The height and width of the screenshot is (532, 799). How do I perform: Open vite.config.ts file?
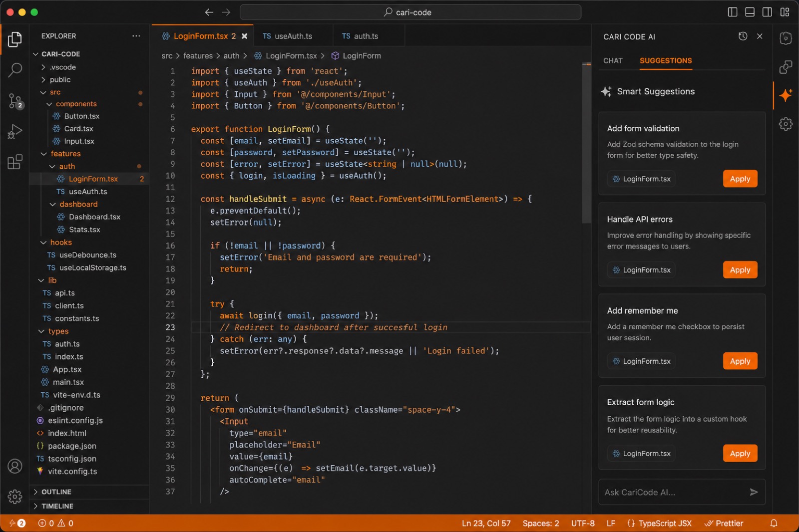tap(89, 471)
